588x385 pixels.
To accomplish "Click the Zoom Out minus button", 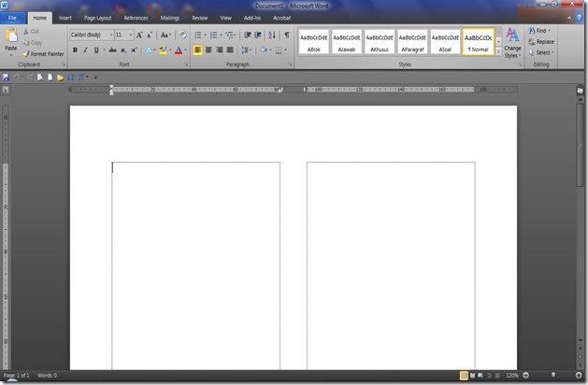I will tap(525, 375).
